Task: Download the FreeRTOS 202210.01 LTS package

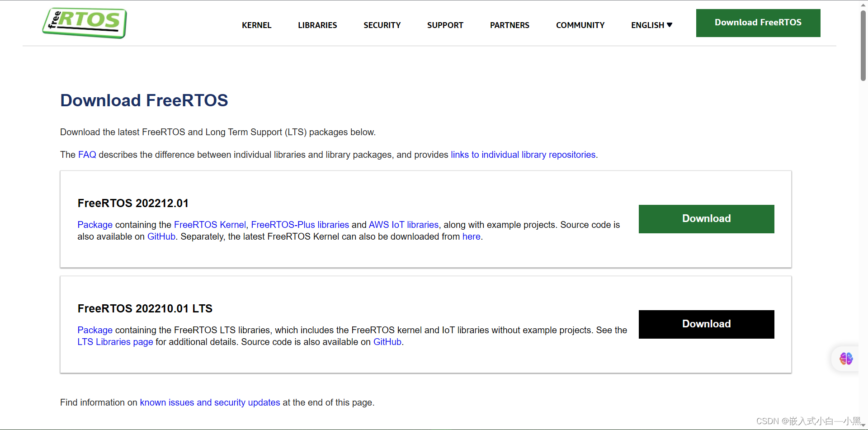Action: coord(706,324)
